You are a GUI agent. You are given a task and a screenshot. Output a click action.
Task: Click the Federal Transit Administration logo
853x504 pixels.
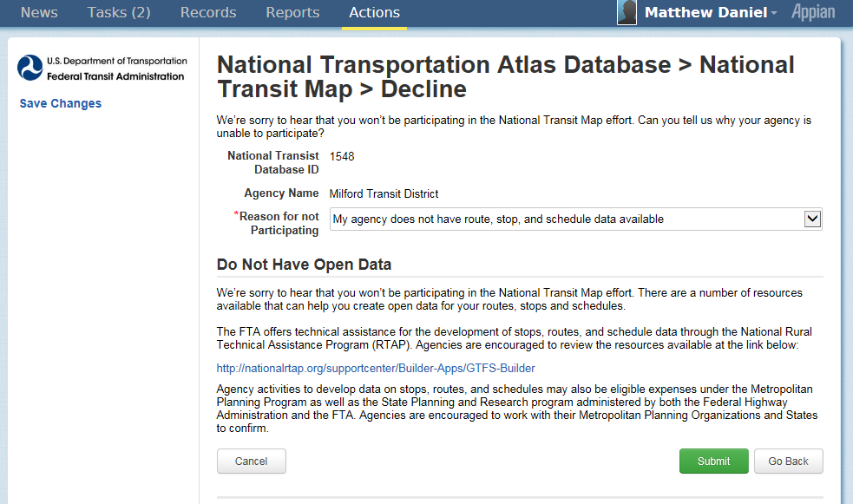(x=102, y=68)
